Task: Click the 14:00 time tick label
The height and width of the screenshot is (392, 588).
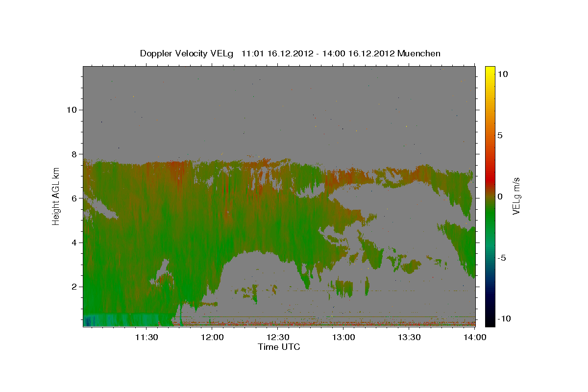Action: point(474,337)
